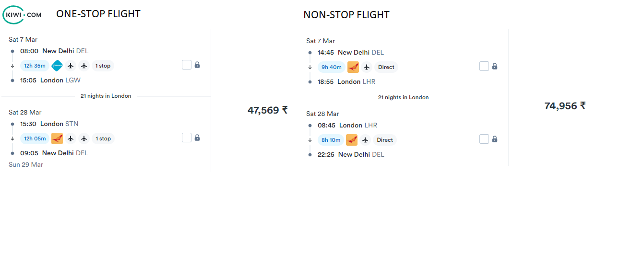The width and height of the screenshot is (644, 265).
Task: Click lock icon on 12h 05m return flight
Action: click(197, 138)
